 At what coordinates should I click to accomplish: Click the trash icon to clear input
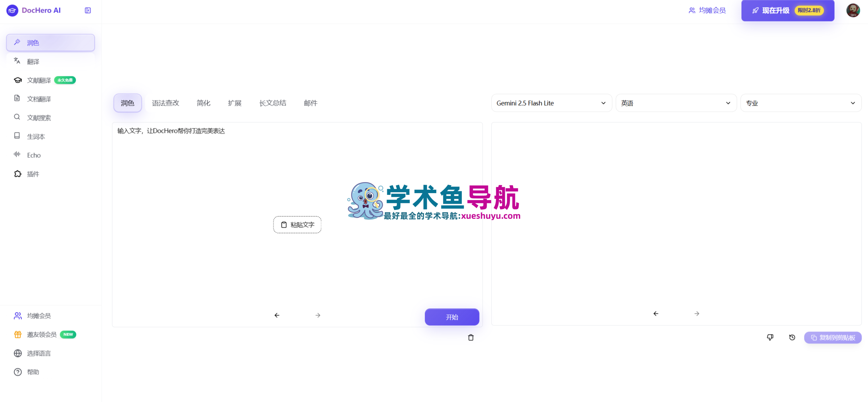click(x=471, y=337)
